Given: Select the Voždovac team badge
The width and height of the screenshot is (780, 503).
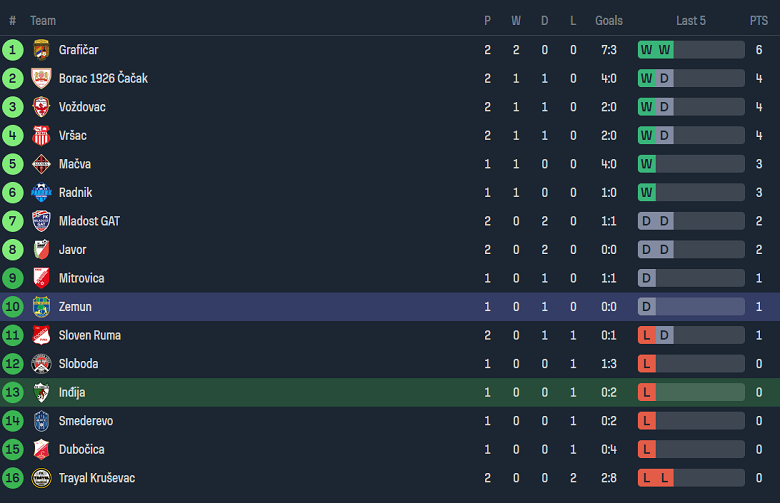Looking at the screenshot, I should point(41,107).
